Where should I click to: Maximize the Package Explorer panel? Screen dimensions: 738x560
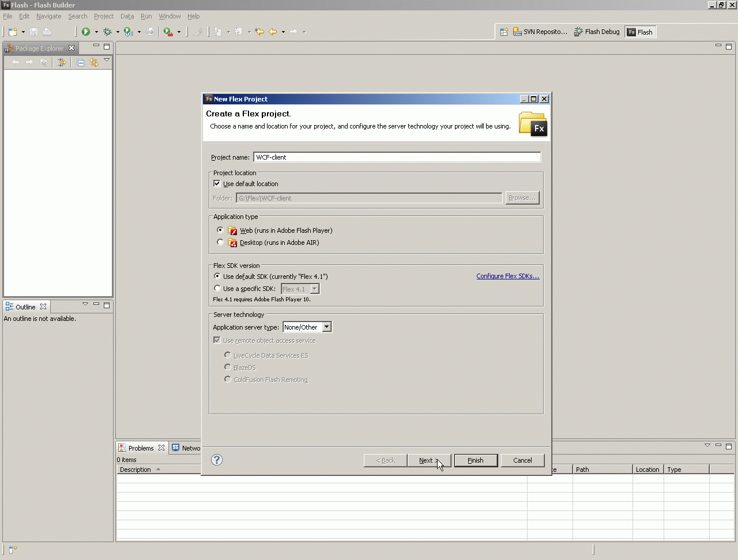point(107,47)
